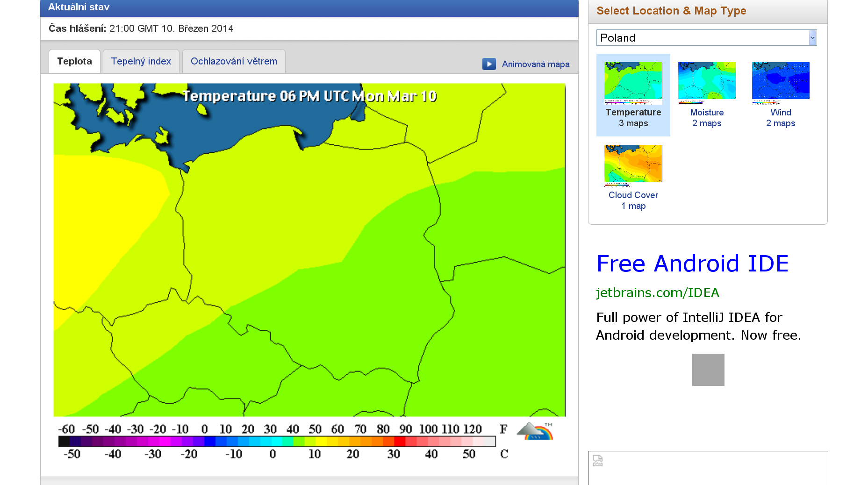868x485 pixels.
Task: Open the Cloud Cover map thumbnail
Action: tap(633, 164)
